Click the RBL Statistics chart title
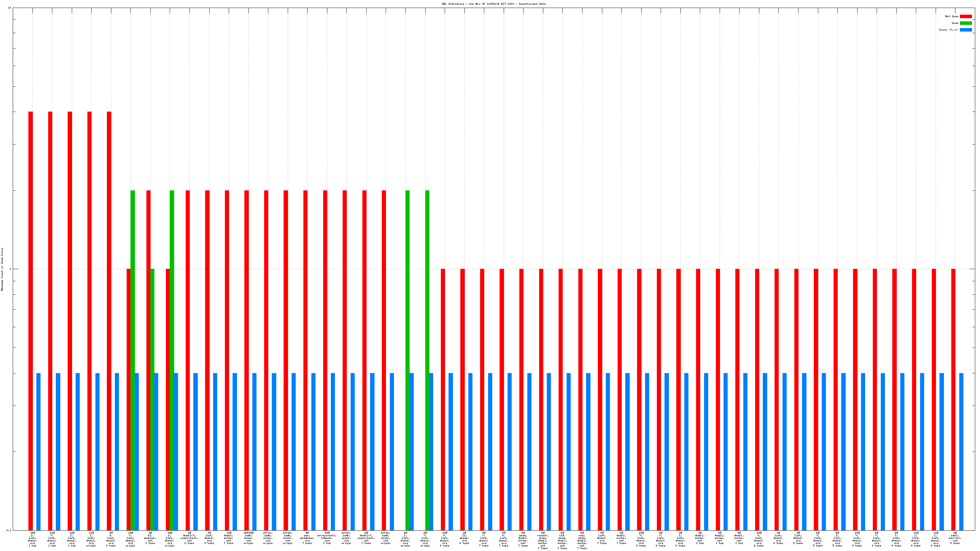 (x=494, y=4)
